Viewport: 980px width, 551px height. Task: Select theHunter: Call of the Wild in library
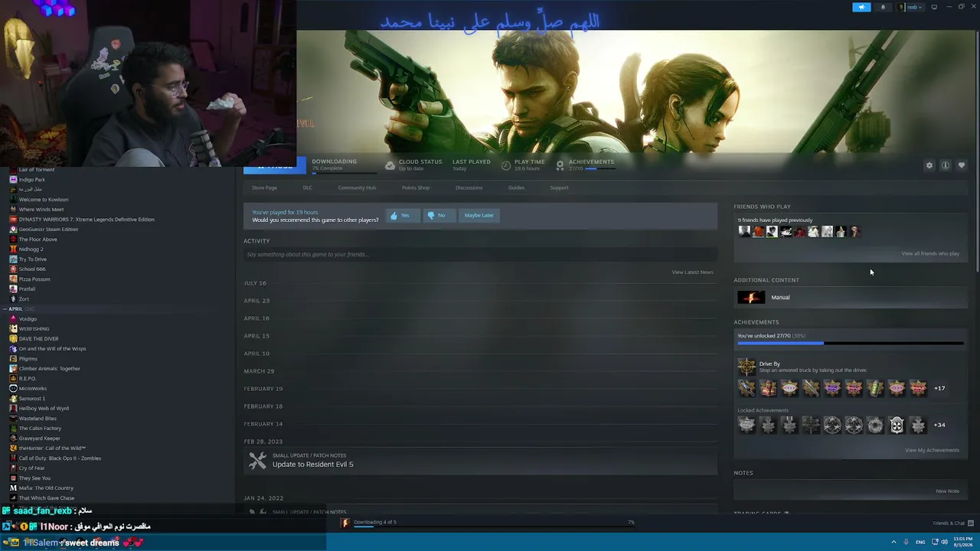(x=52, y=448)
